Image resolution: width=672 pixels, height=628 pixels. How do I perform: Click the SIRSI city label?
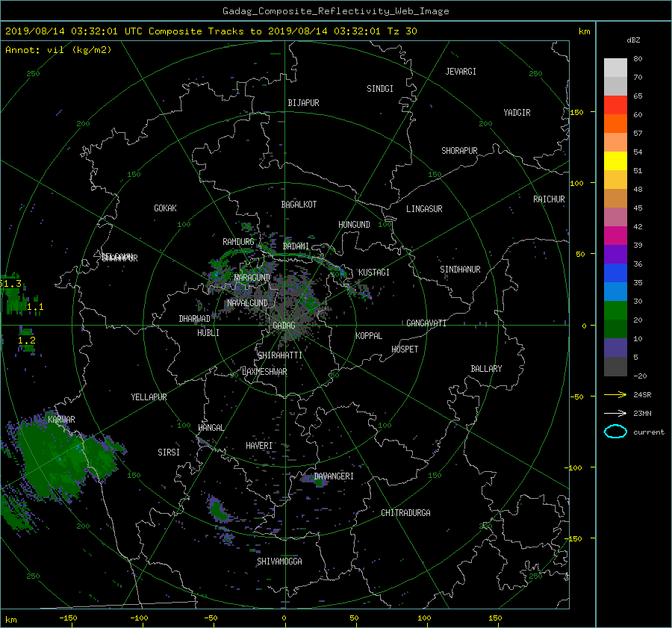coord(169,453)
